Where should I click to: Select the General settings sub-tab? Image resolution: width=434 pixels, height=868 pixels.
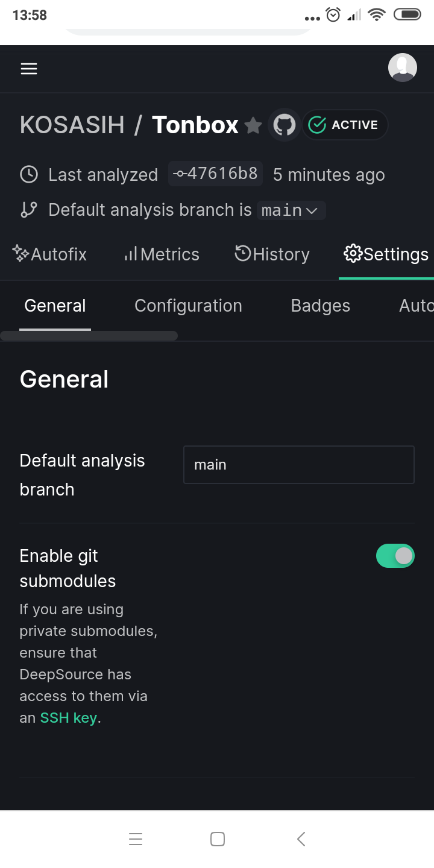(55, 306)
